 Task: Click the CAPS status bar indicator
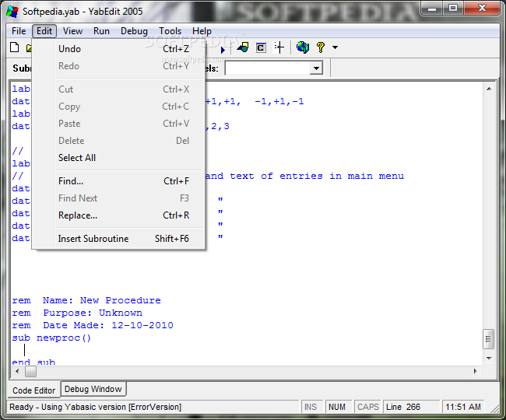point(368,407)
